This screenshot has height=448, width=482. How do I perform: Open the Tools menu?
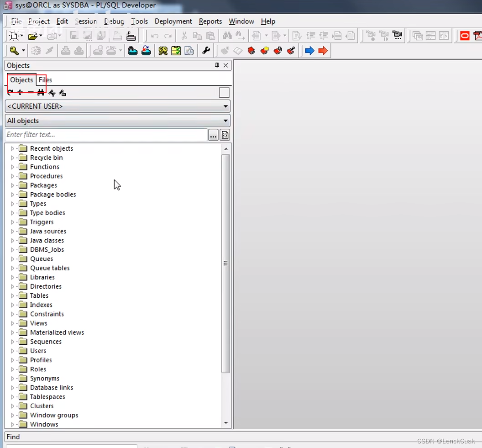tap(139, 21)
